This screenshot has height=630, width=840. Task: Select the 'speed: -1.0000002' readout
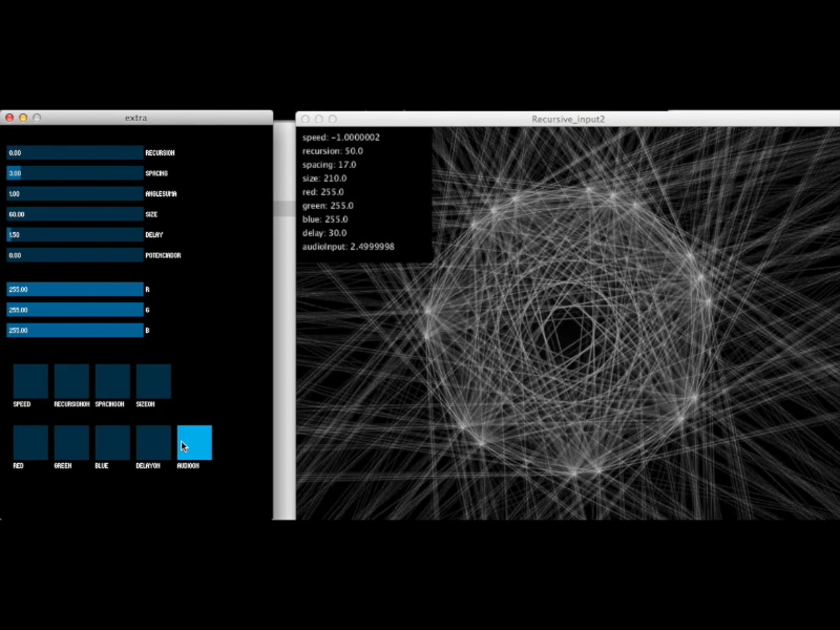[341, 138]
